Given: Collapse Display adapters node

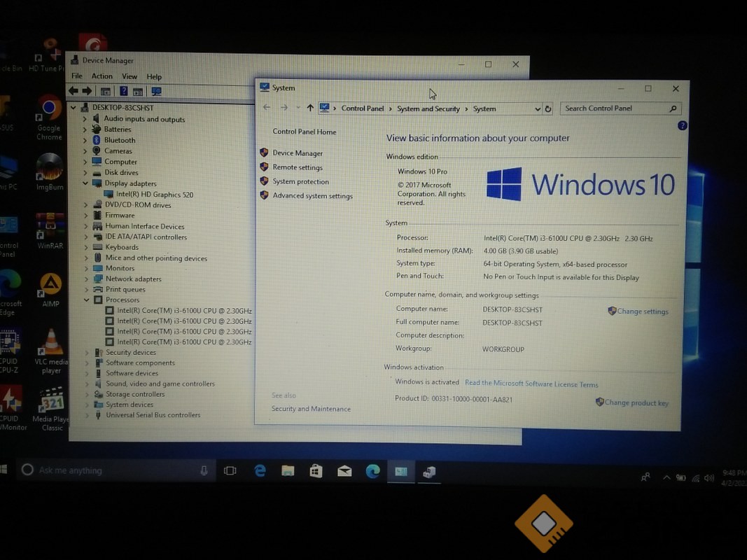Looking at the screenshot, I should click(x=85, y=183).
